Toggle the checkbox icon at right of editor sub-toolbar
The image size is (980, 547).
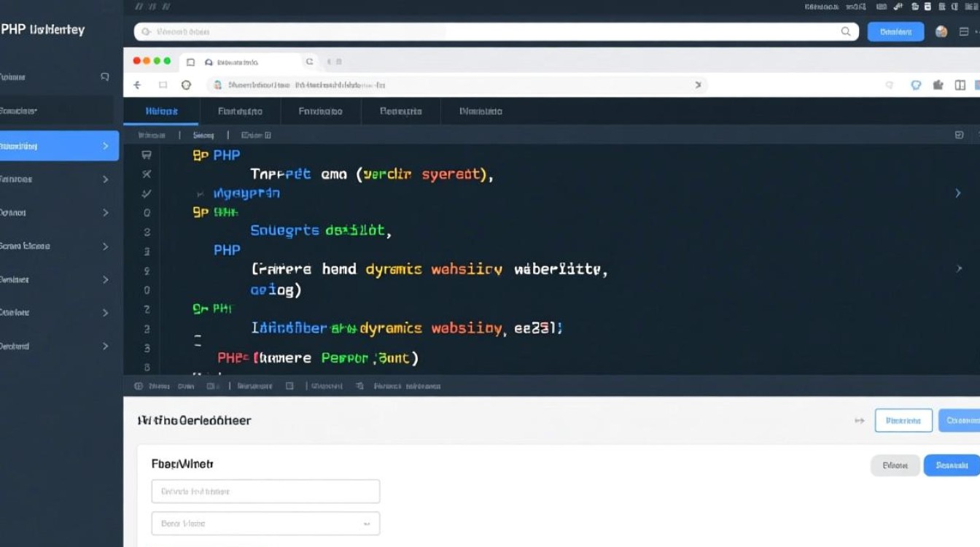(959, 135)
